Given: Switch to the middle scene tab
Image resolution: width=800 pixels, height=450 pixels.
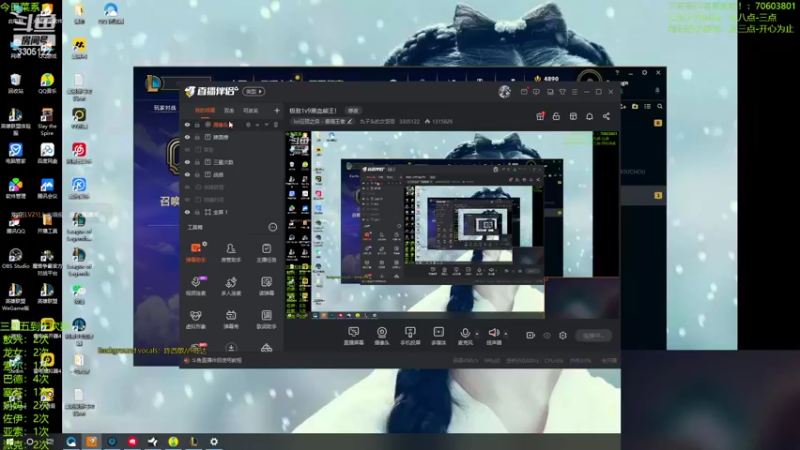Looking at the screenshot, I should point(229,111).
